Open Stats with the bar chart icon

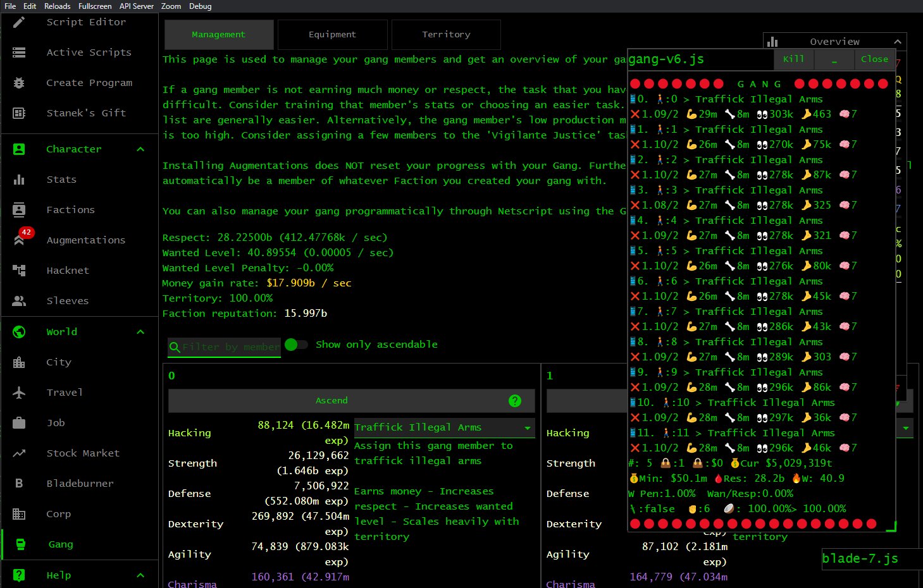pyautogui.click(x=19, y=180)
